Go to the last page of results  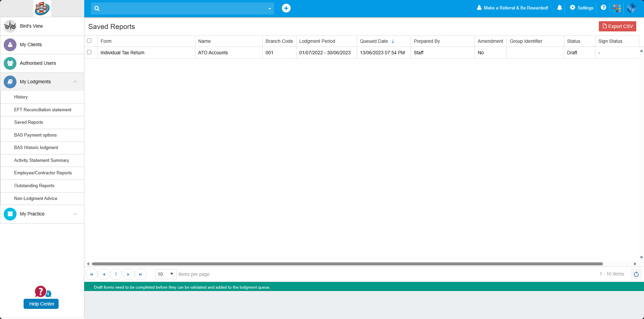pos(140,274)
